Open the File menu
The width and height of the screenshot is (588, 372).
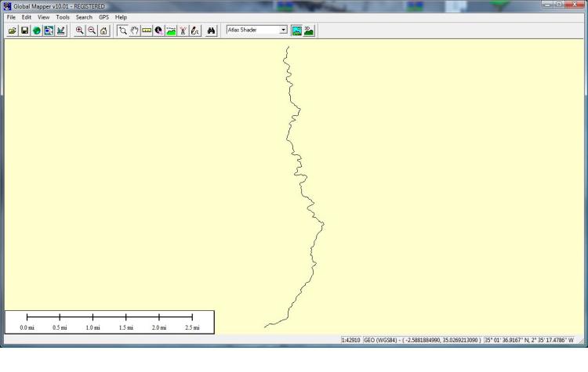pos(11,17)
